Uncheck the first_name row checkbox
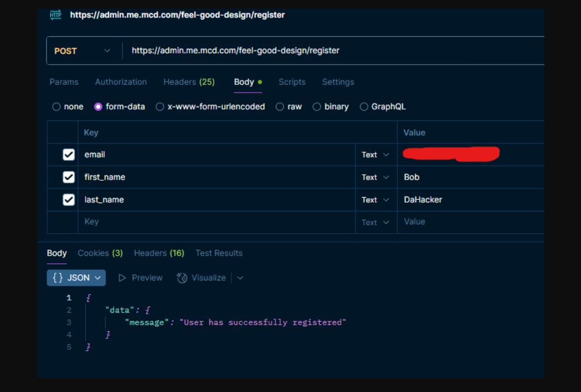Image resolution: width=581 pixels, height=392 pixels. (69, 177)
